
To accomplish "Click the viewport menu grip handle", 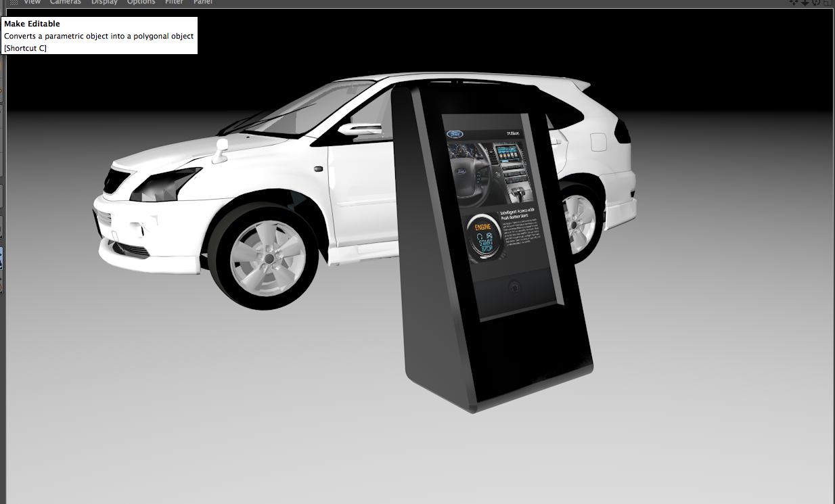I will click(14, 2).
